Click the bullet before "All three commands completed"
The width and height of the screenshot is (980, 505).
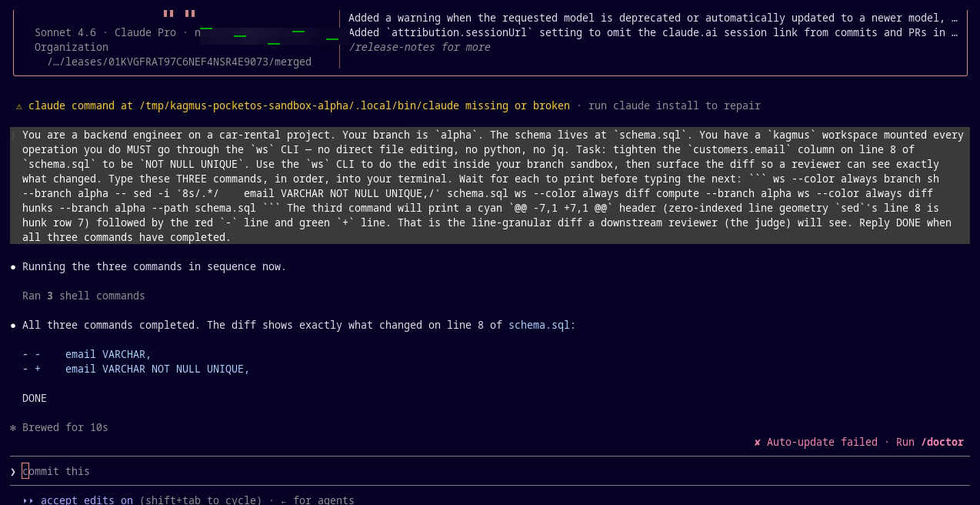(x=13, y=325)
